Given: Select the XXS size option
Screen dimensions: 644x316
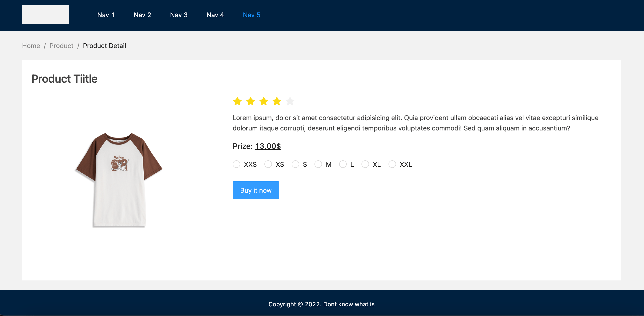Looking at the screenshot, I should tap(236, 164).
